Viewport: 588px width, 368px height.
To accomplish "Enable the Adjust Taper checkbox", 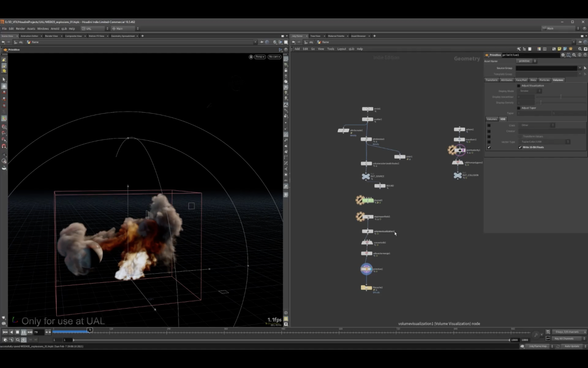I will tap(519, 108).
